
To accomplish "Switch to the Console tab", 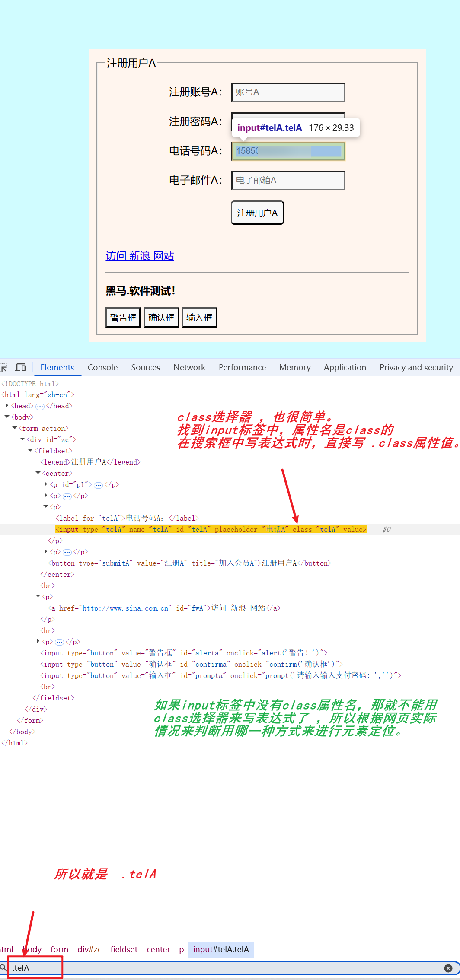I will tap(102, 367).
